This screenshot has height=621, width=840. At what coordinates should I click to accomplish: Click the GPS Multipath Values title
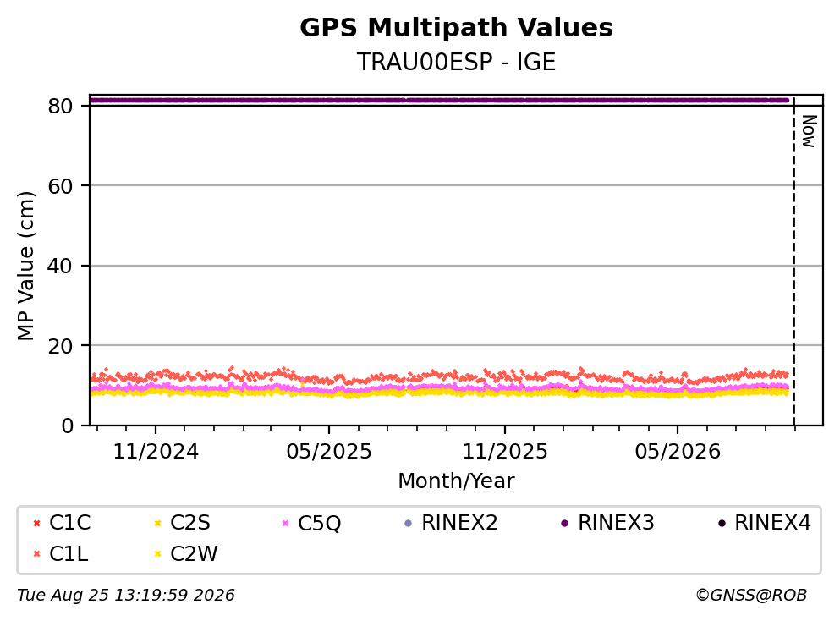457,28
